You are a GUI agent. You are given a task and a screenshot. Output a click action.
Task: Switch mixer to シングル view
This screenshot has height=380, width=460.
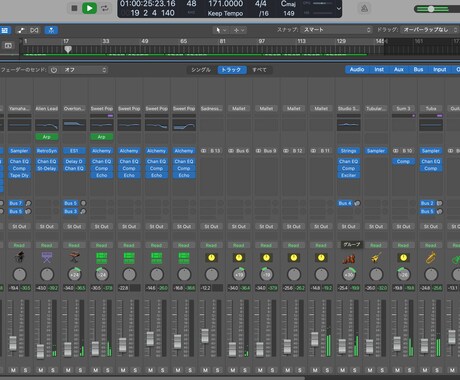point(201,70)
